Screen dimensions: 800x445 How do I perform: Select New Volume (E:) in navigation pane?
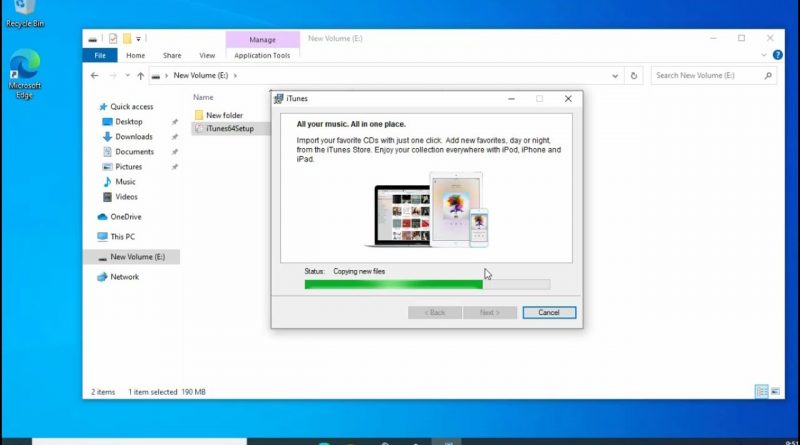[x=132, y=257]
